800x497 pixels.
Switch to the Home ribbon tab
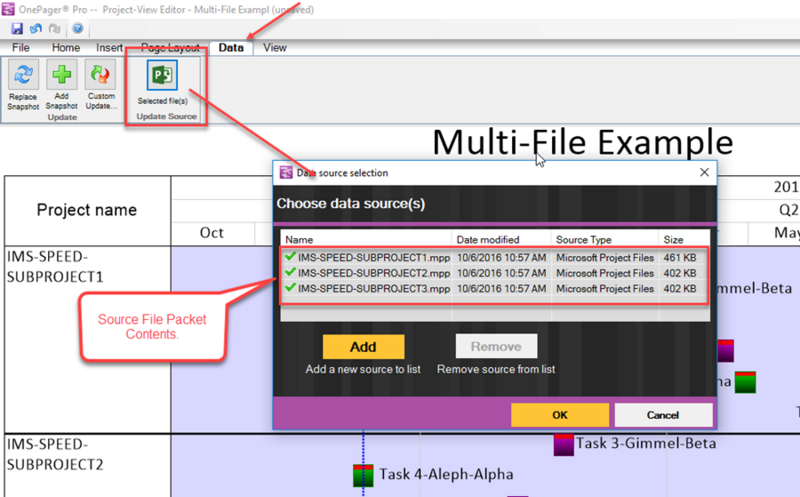point(66,47)
